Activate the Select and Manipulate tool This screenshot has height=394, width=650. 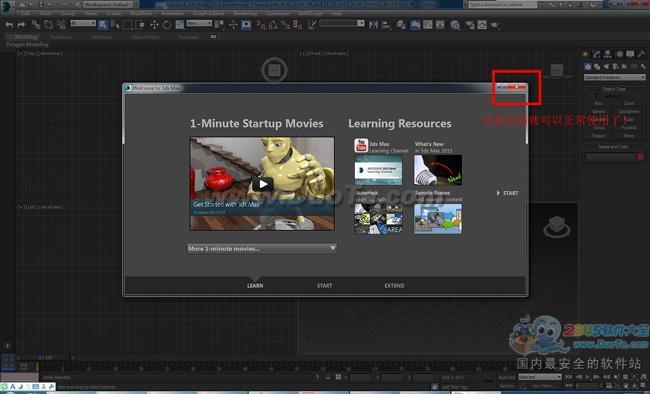(x=233, y=25)
